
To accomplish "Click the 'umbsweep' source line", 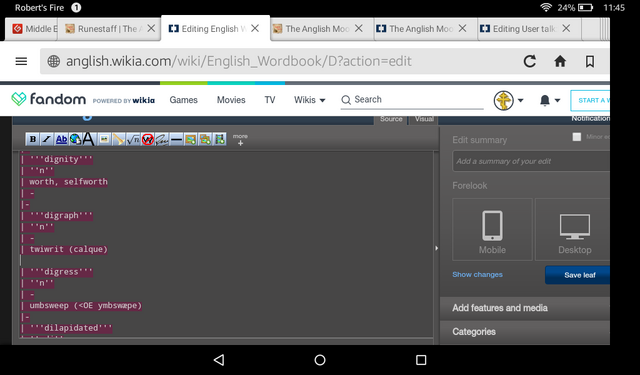I will point(85,306).
